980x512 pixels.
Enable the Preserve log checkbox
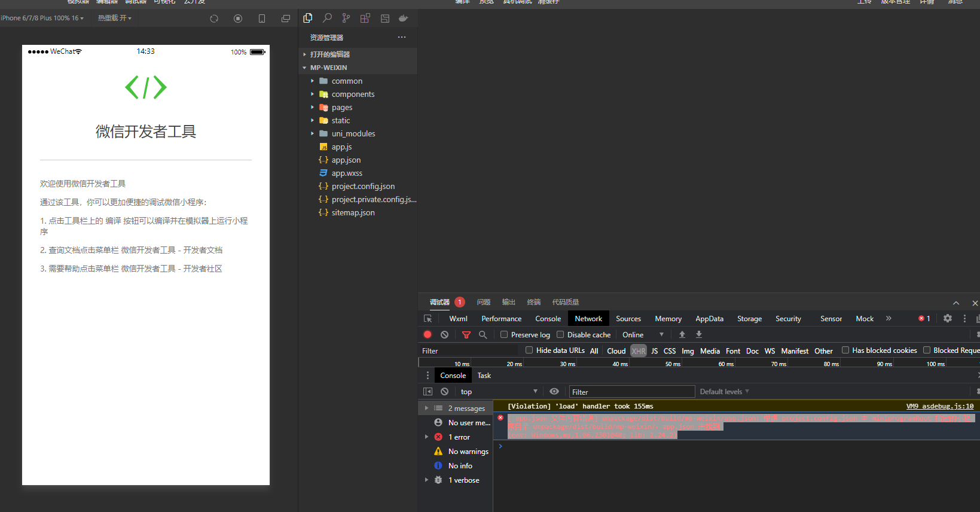pos(504,335)
